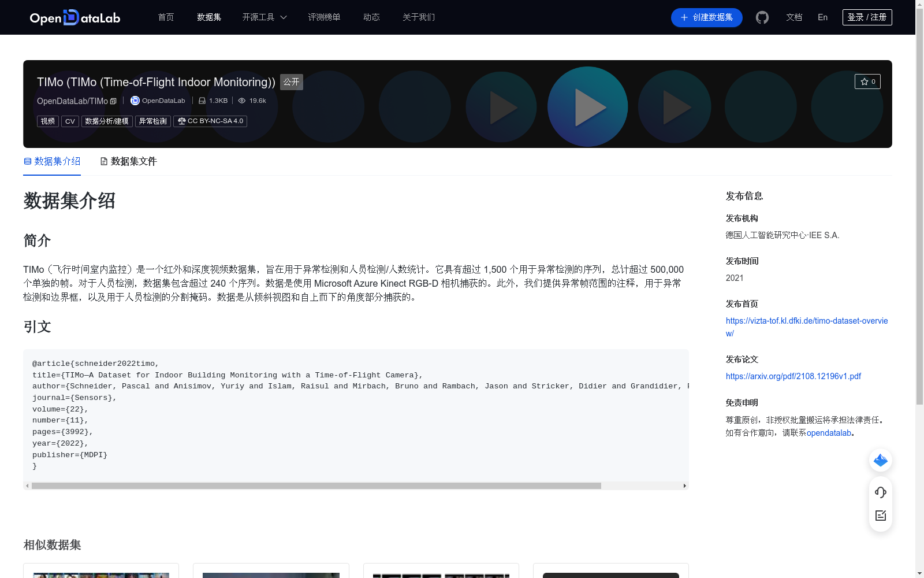Click 登录 / 注册 button
Screen dimensions: 924x578
click(867, 17)
